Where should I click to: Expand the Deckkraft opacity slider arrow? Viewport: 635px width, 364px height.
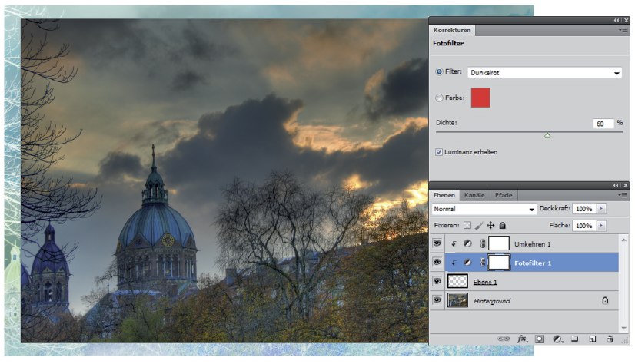(x=601, y=209)
